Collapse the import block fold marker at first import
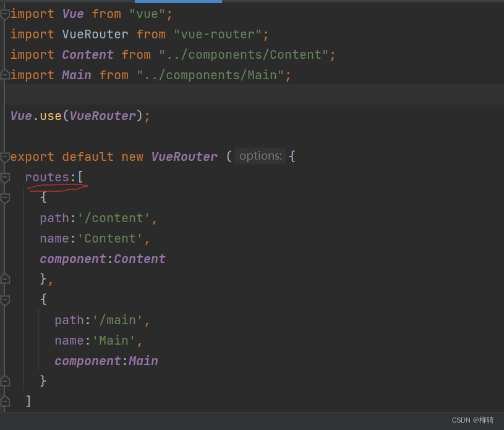Image resolution: width=504 pixels, height=430 pixels. pyautogui.click(x=5, y=14)
